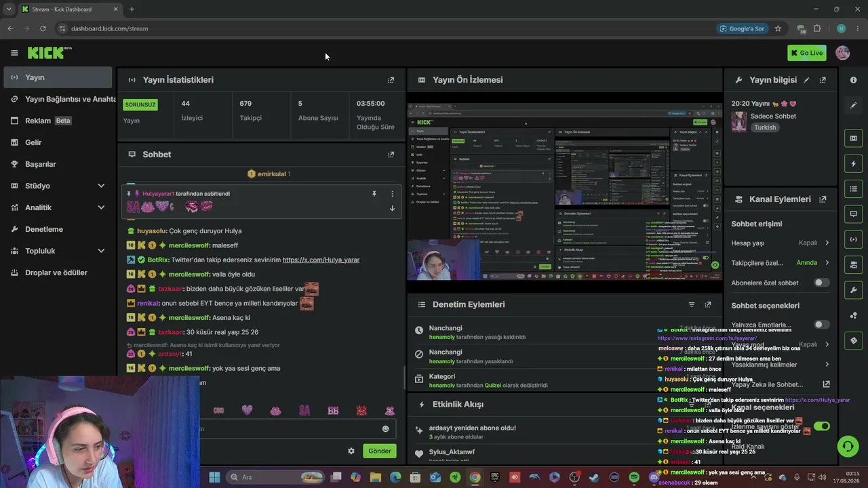
Task: Pop out the Kanal Eylemleri panel
Action: 823,199
